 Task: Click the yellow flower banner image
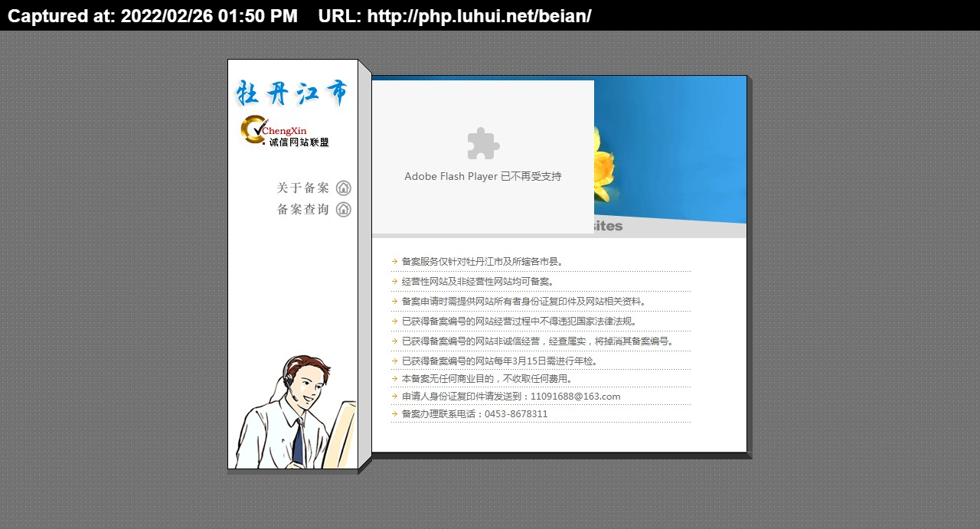click(670, 149)
